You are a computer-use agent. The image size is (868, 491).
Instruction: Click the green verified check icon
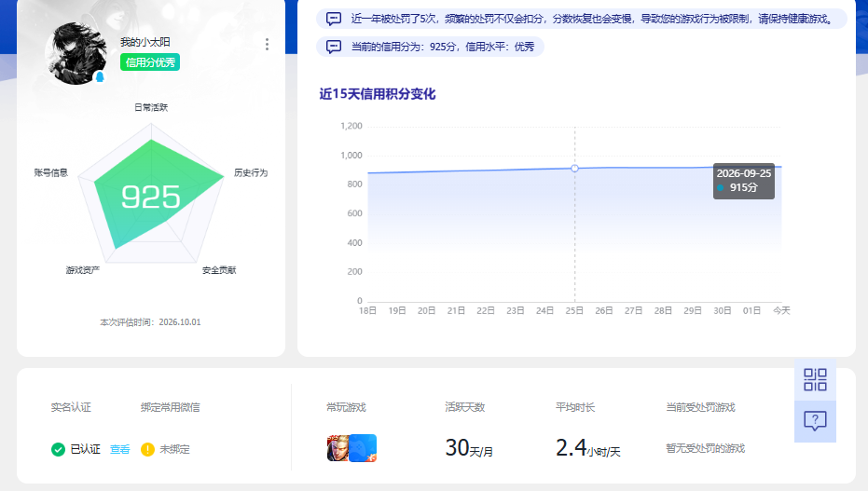coord(58,449)
